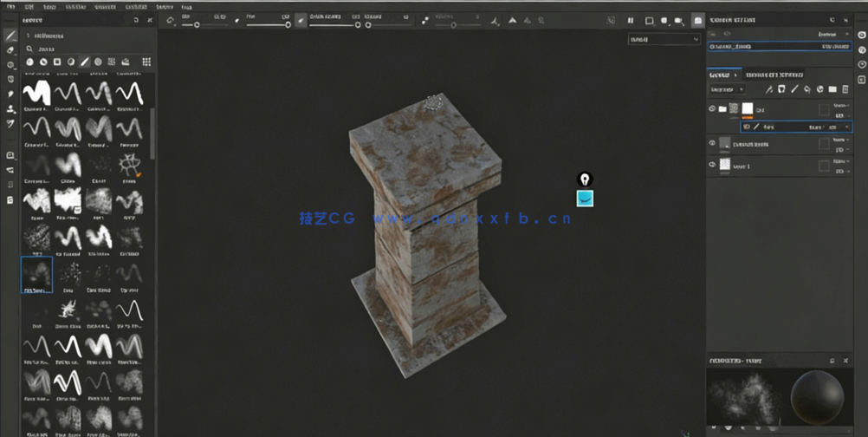The image size is (868, 437).
Task: Click the light bulb icon in viewport
Action: click(x=585, y=179)
